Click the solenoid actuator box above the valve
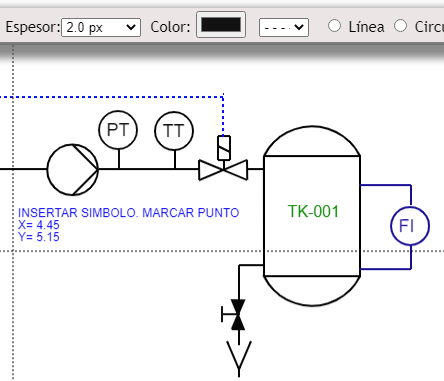 [x=224, y=148]
